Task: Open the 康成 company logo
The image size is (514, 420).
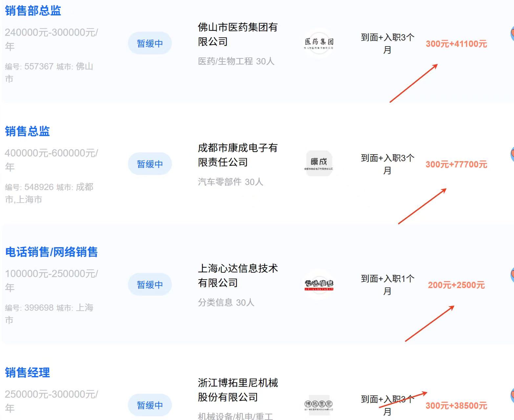Action: (319, 163)
